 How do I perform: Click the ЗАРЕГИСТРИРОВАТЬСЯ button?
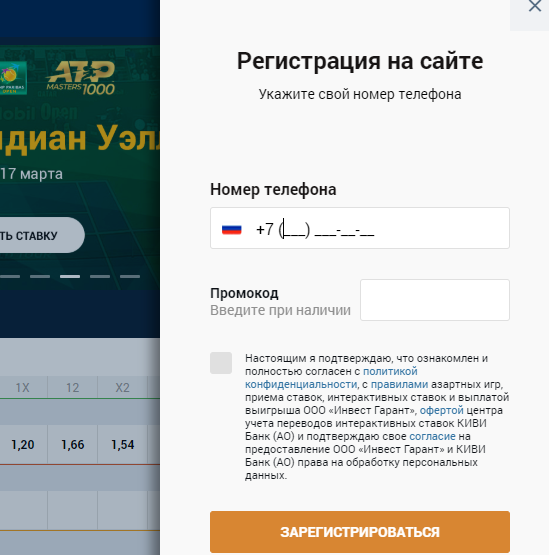click(360, 532)
